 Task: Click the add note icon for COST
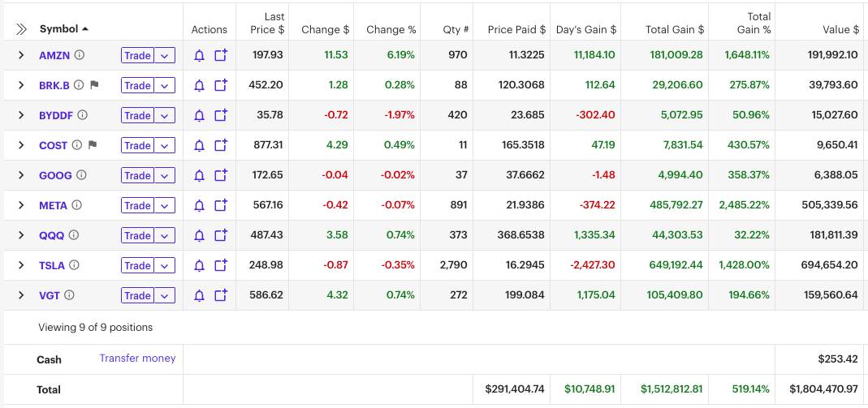pyautogui.click(x=221, y=146)
